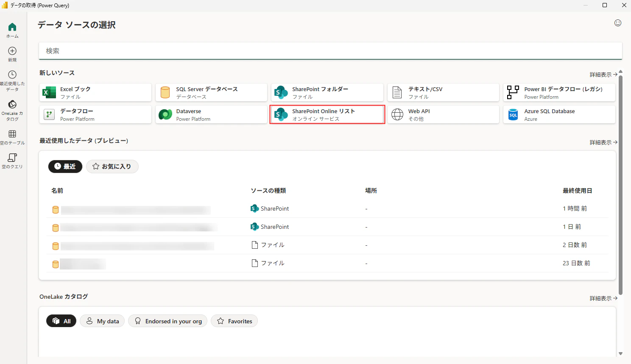Choose the Excel ブック source
This screenshot has height=364, width=631.
[95, 92]
